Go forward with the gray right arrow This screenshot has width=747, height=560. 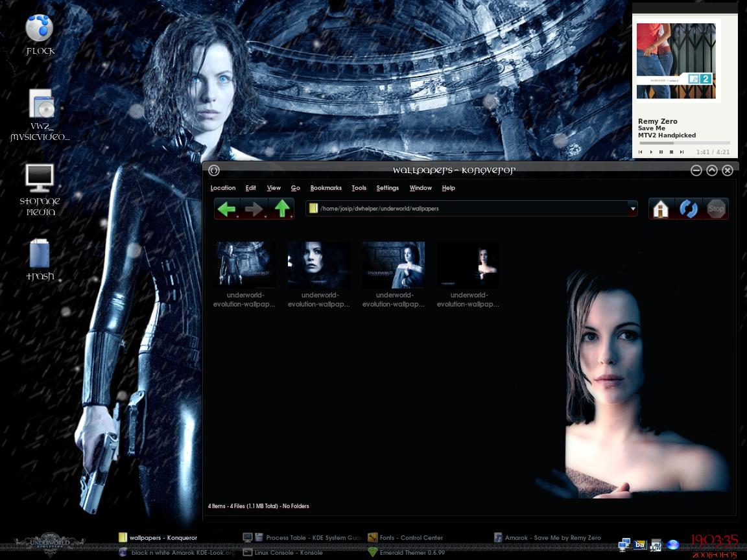pyautogui.click(x=254, y=209)
